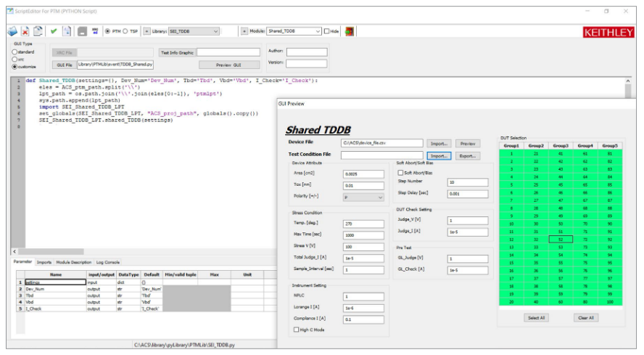Click the Temp. [deg.] input field
Screen dimensions: 644x355
click(364, 224)
